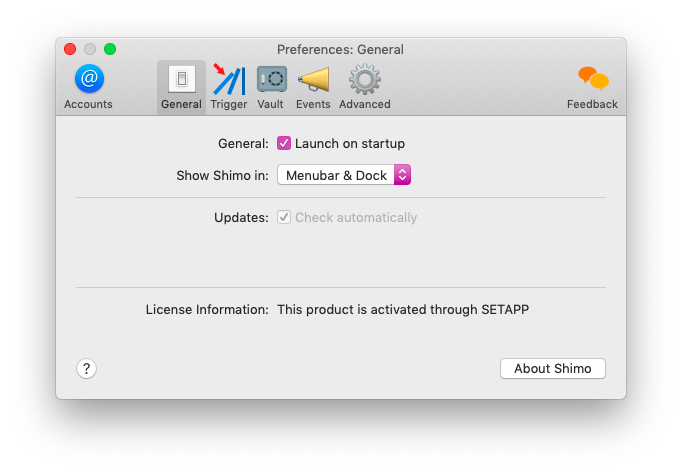Click the purple dropdown arrows stepper
The height and width of the screenshot is (473, 682).
[402, 175]
